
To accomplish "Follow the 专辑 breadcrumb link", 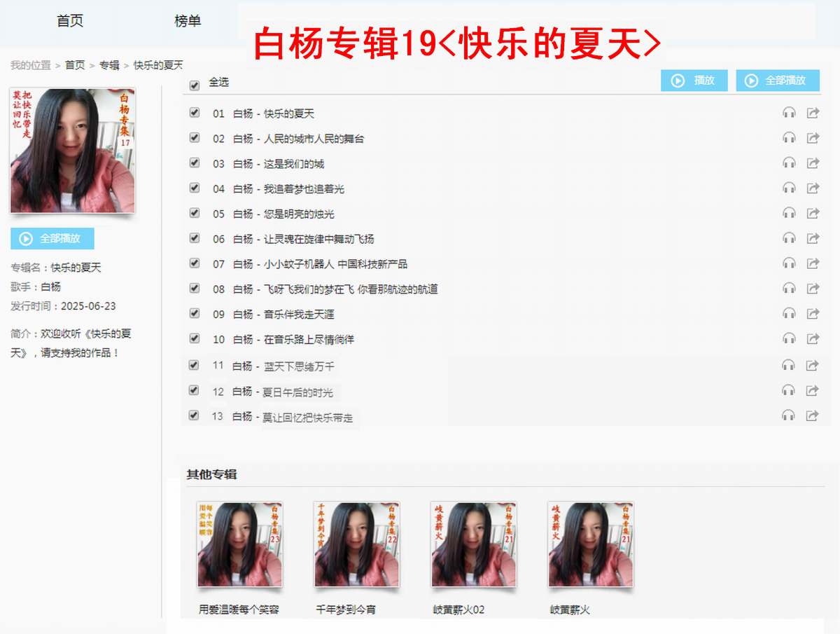I will (109, 65).
